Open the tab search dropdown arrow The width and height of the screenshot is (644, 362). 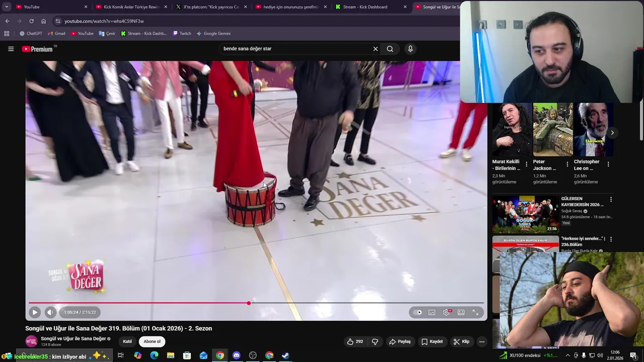click(7, 7)
